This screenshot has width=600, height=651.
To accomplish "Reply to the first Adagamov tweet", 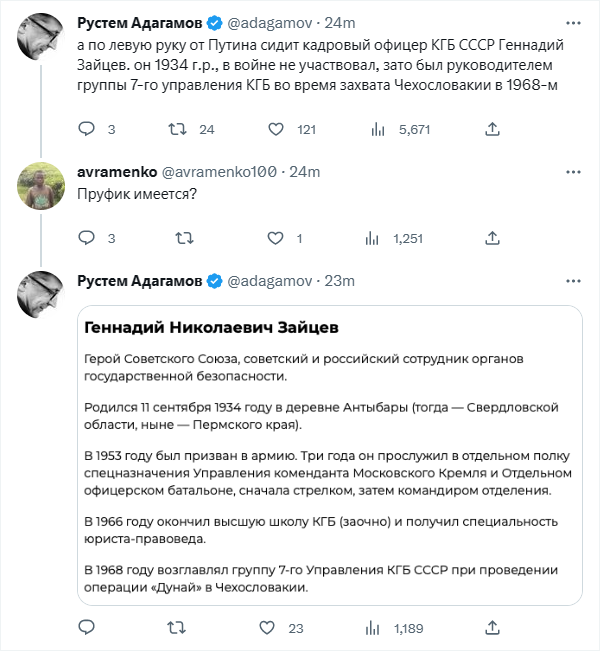I will (87, 129).
